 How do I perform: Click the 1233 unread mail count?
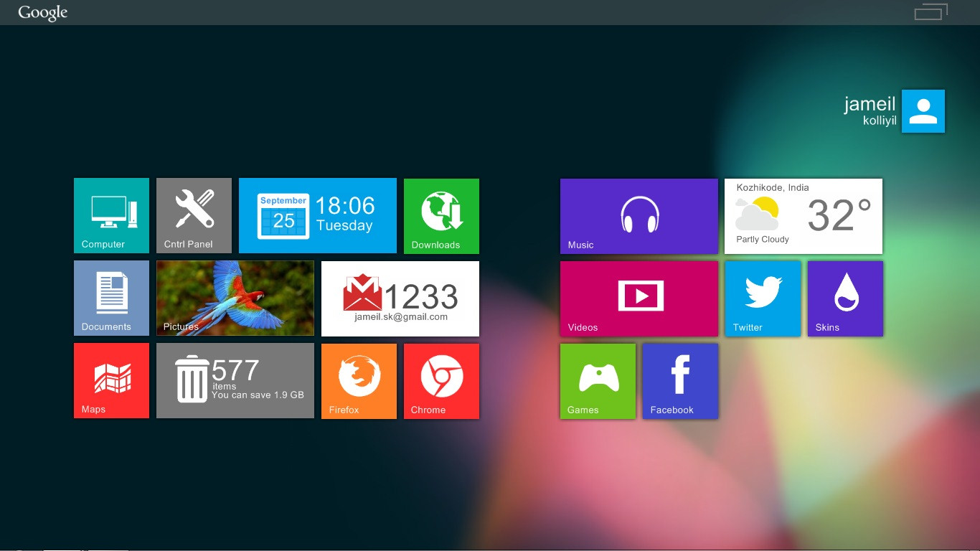pyautogui.click(x=421, y=296)
